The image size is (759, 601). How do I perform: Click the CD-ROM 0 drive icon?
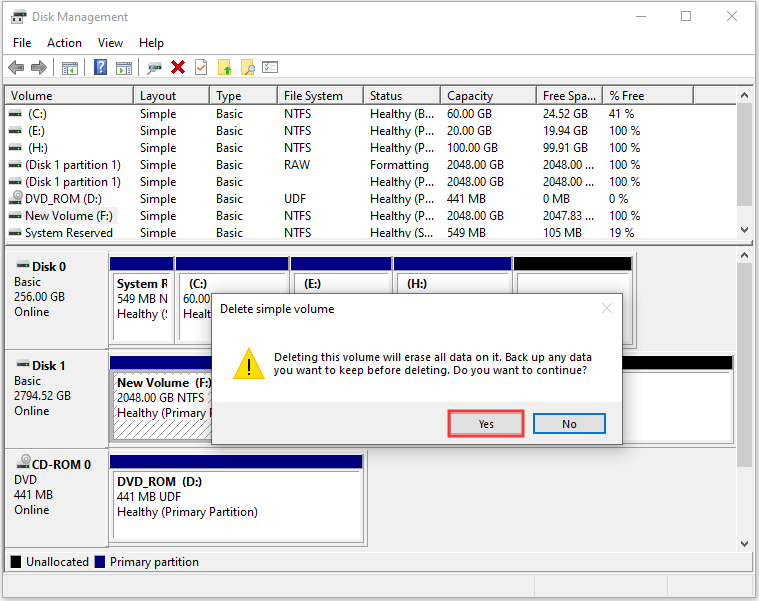tap(23, 462)
